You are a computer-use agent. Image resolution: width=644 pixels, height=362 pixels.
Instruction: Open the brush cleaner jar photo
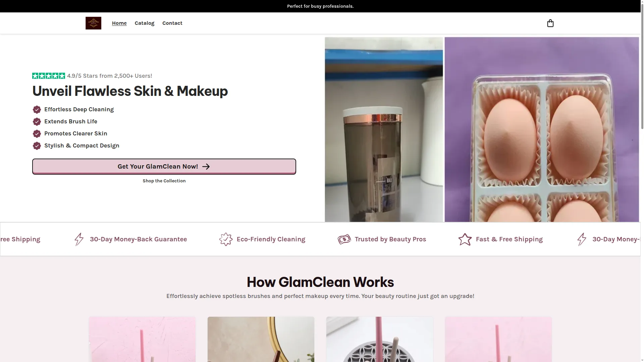[384, 129]
